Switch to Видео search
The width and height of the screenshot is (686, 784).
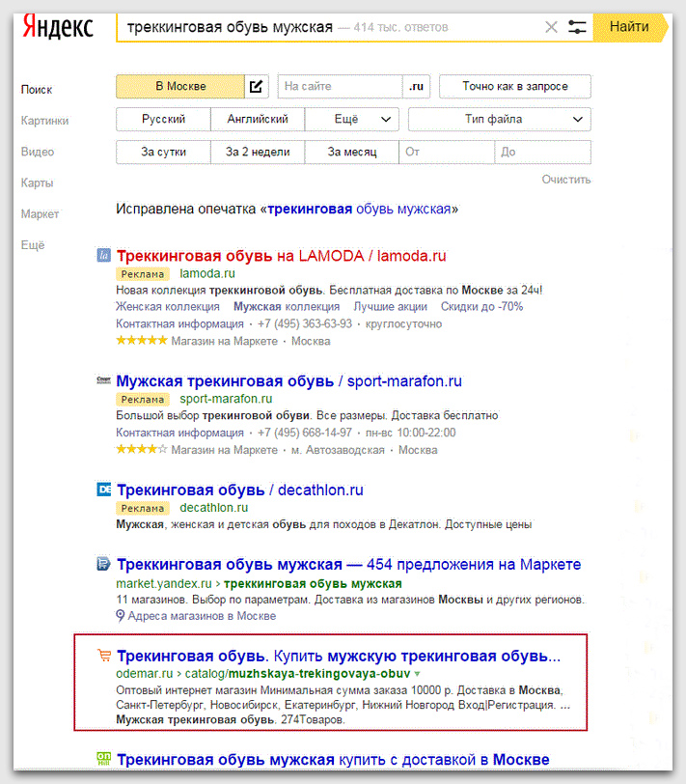pyautogui.click(x=38, y=152)
